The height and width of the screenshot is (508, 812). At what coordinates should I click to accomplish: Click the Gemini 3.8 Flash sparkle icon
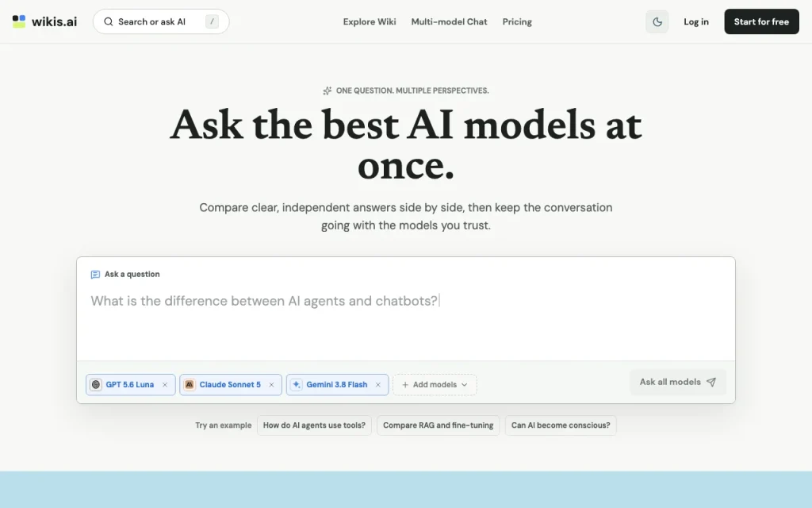(297, 385)
